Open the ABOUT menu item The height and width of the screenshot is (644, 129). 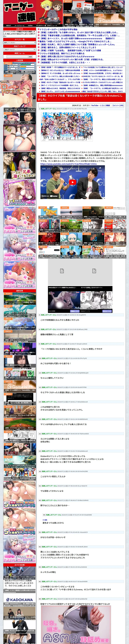[x=8, y=26]
